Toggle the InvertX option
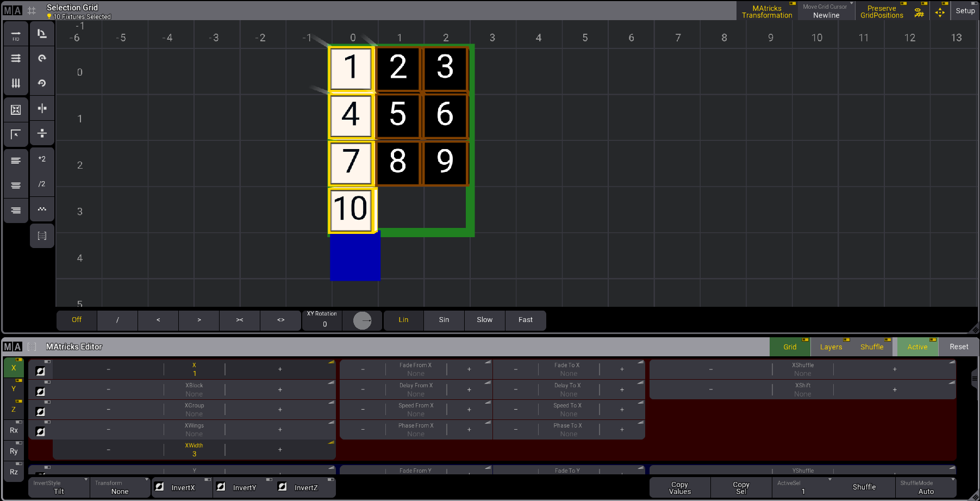Screen dimensions: 980x501 point(182,487)
